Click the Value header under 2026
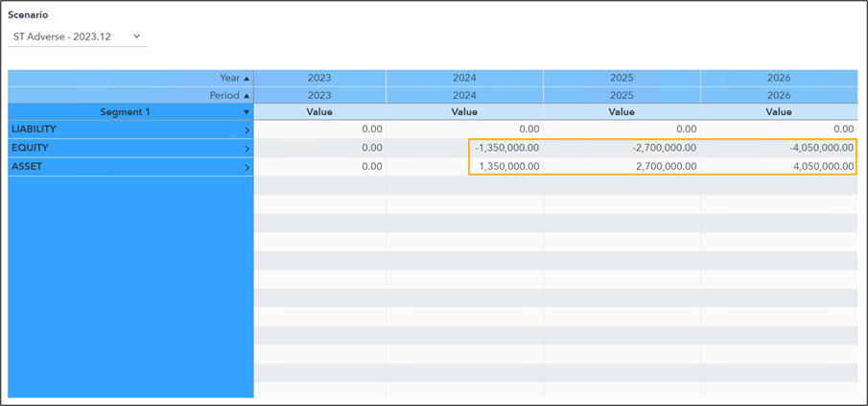Viewport: 868px width, 406px height. 779,112
